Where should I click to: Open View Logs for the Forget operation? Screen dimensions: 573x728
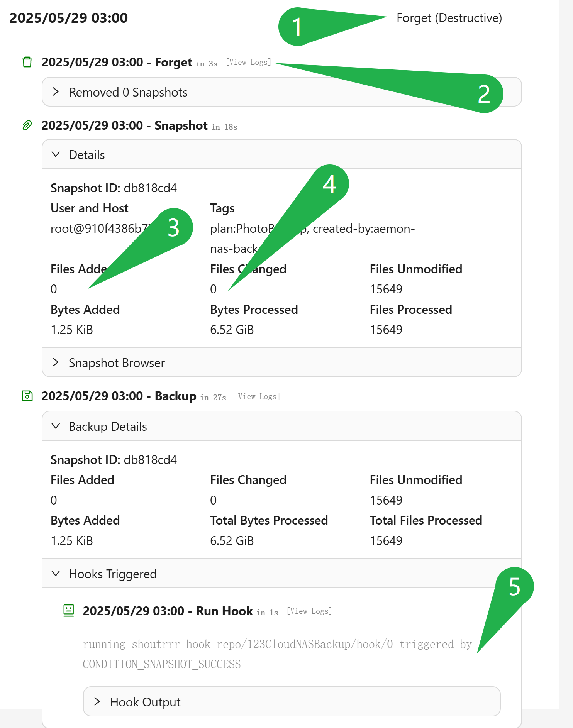tap(249, 62)
